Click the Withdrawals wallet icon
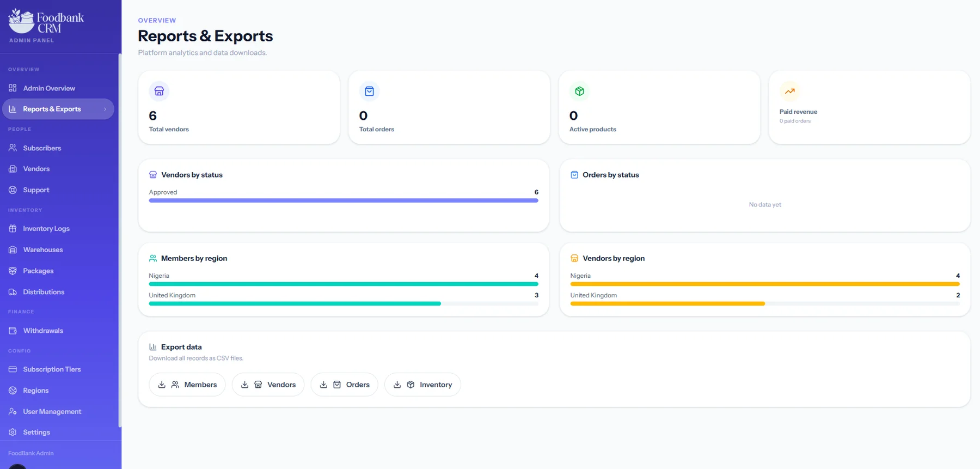This screenshot has width=980, height=469. pos(13,331)
